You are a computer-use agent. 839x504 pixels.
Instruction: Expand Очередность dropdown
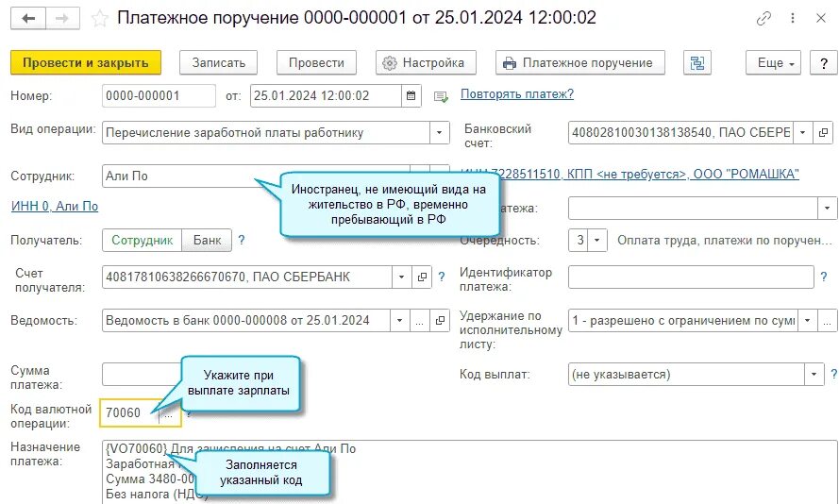(597, 241)
